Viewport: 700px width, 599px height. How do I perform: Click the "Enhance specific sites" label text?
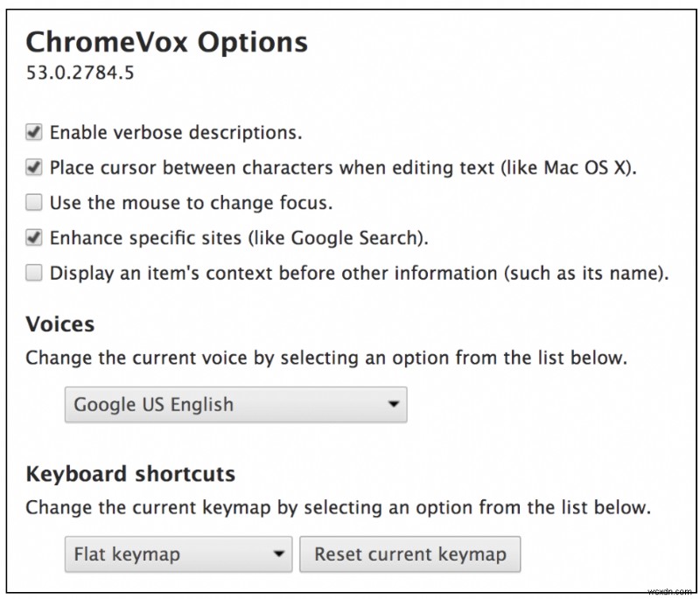point(239,237)
